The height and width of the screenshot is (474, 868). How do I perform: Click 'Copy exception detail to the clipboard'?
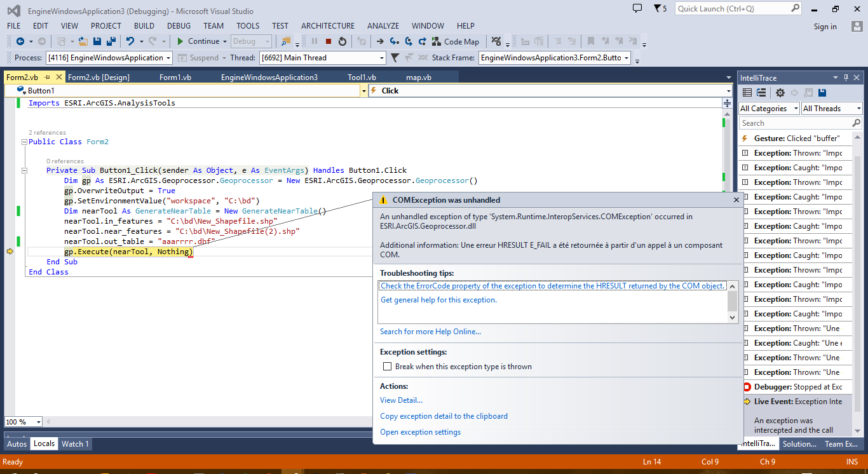tap(444, 416)
